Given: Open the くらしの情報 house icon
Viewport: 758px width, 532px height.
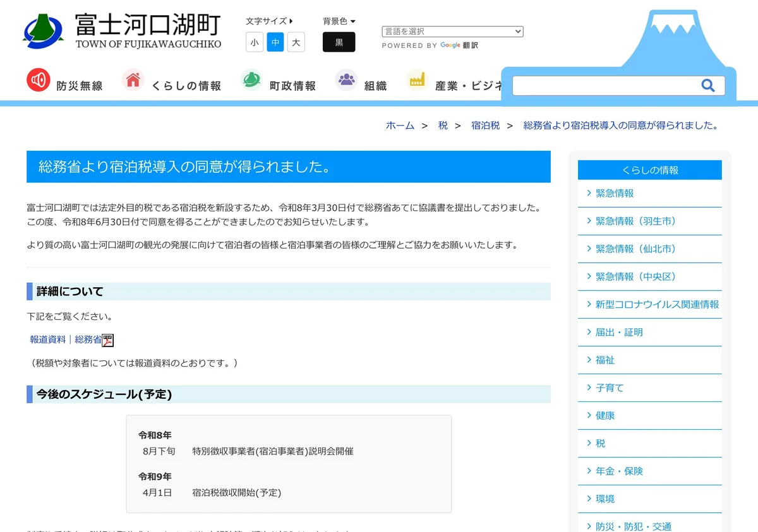Looking at the screenshot, I should (x=133, y=80).
